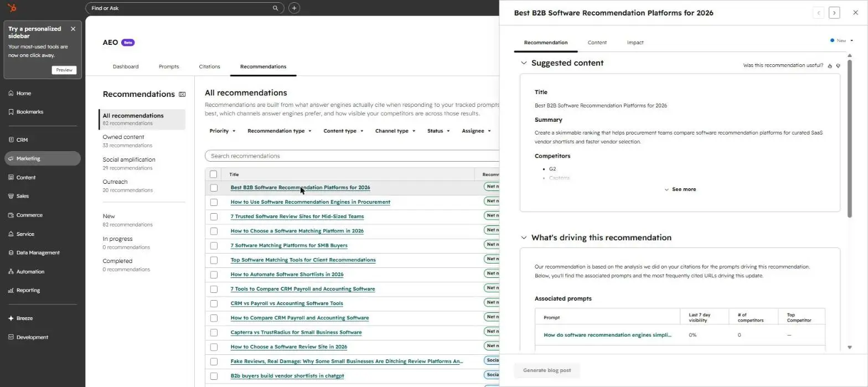
Task: Select the Recommendation tab in detail panel
Action: (546, 43)
